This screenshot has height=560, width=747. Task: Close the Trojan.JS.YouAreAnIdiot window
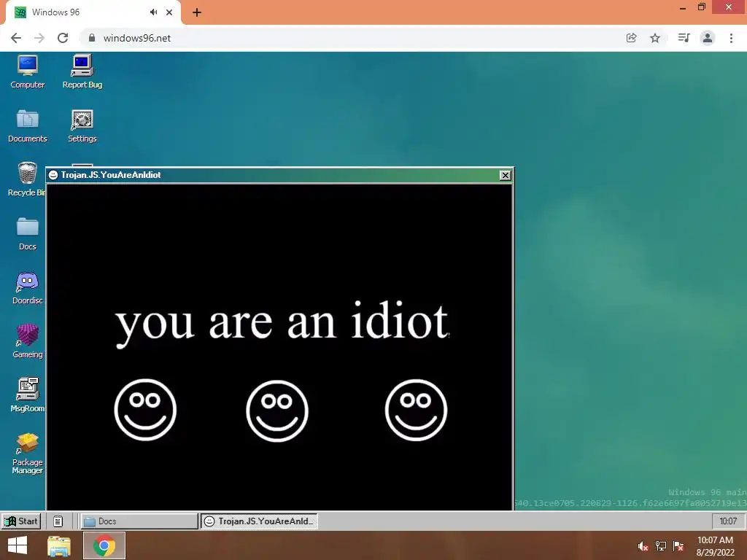point(505,175)
